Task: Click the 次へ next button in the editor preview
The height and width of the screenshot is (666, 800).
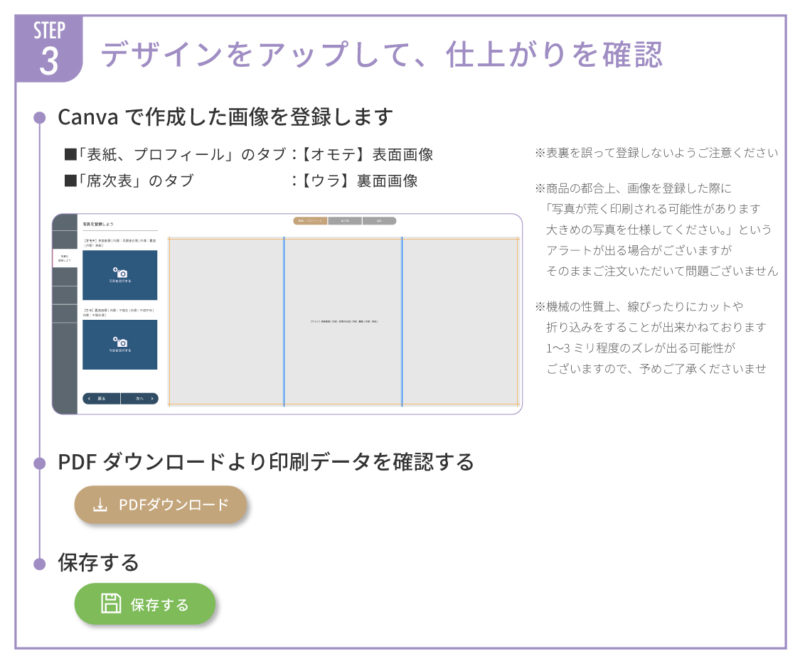Action: 139,397
